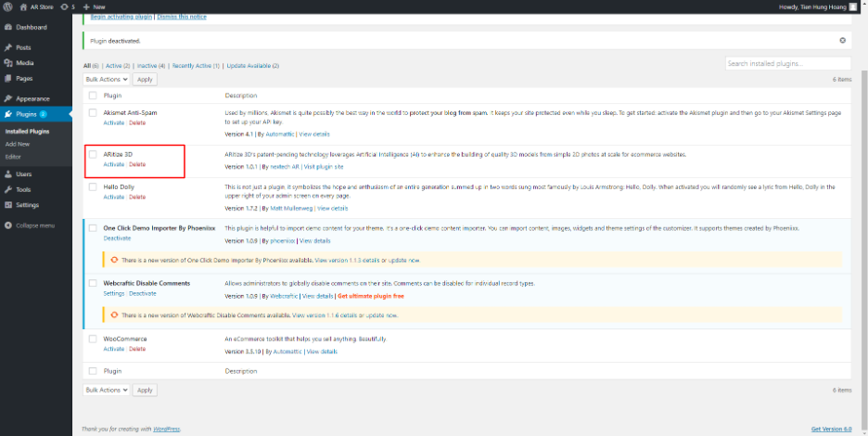
Task: Click 'Begin activating plugin' link
Action: click(x=121, y=17)
